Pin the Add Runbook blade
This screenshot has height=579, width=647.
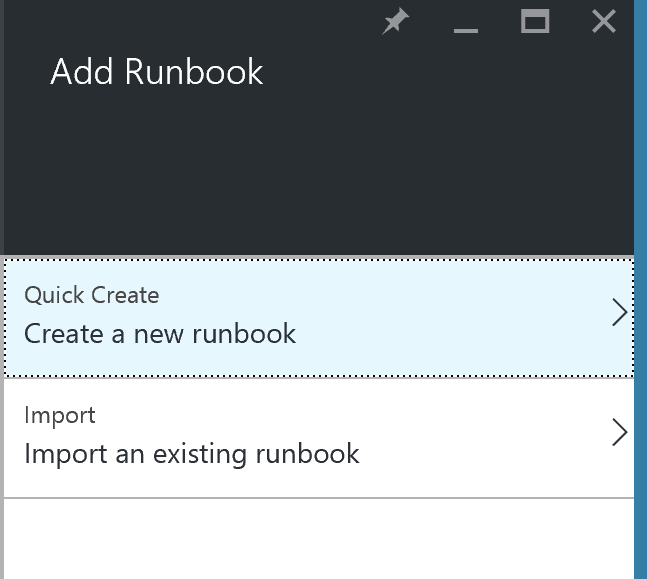pos(395,21)
